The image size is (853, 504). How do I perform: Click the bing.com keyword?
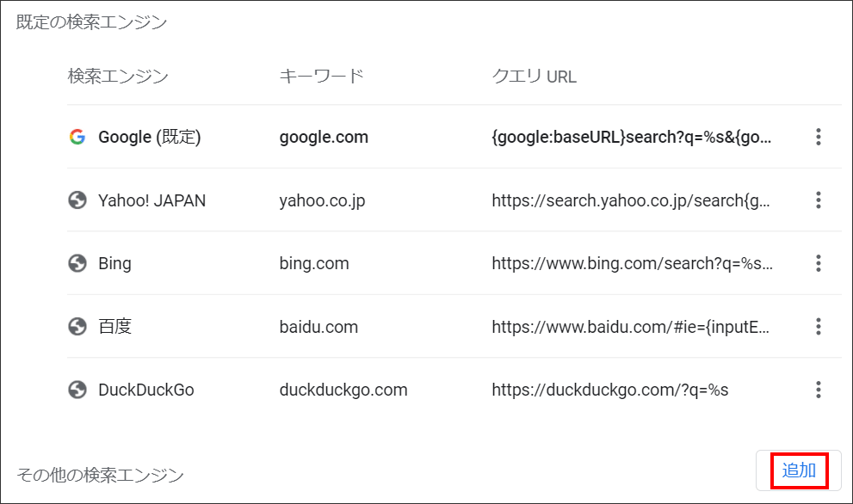314,264
